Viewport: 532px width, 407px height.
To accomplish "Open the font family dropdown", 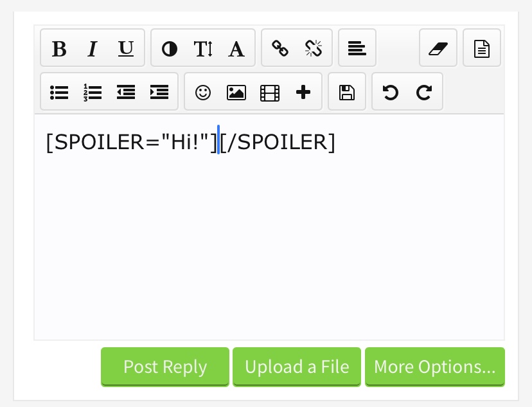I will pyautogui.click(x=236, y=48).
